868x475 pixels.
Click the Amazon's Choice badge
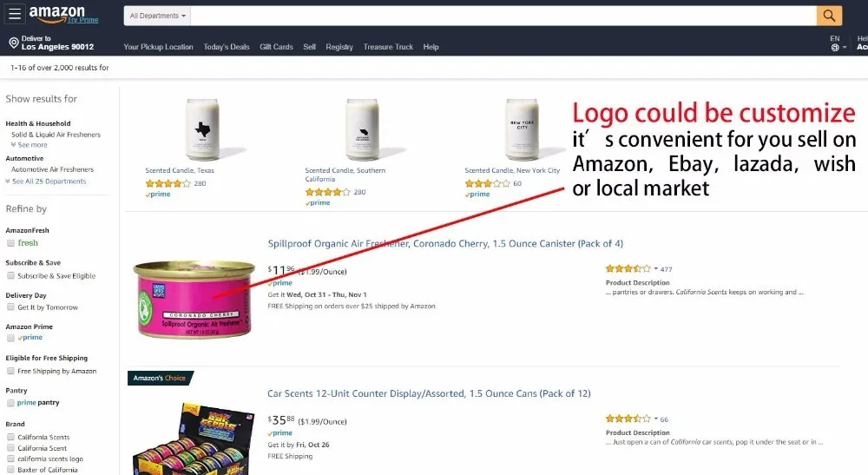click(160, 378)
